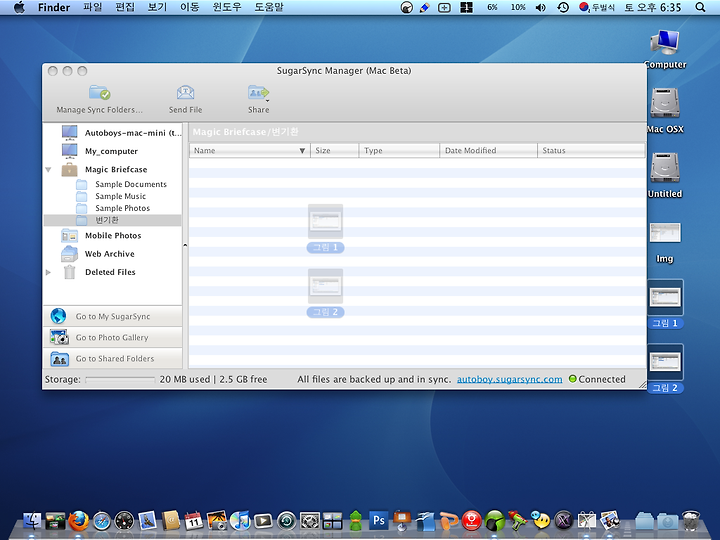Open the 이동 menu

tap(189, 7)
